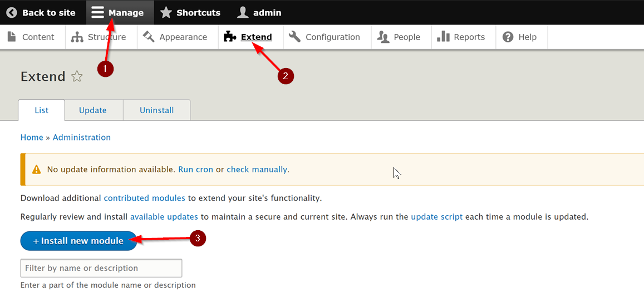The height and width of the screenshot is (301, 644).
Task: Select the Extend puzzle piece icon
Action: click(x=229, y=37)
